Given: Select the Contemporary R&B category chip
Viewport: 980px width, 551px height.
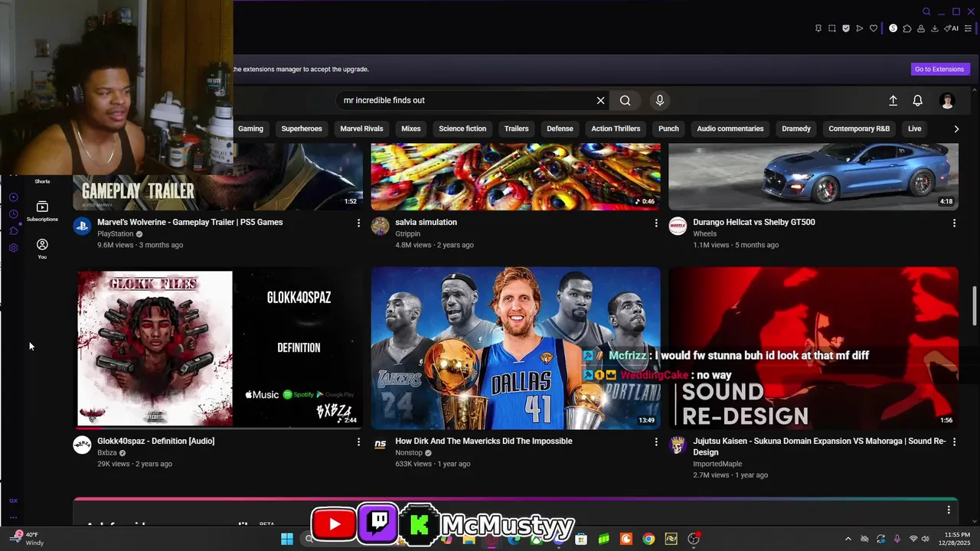Looking at the screenshot, I should coord(859,129).
